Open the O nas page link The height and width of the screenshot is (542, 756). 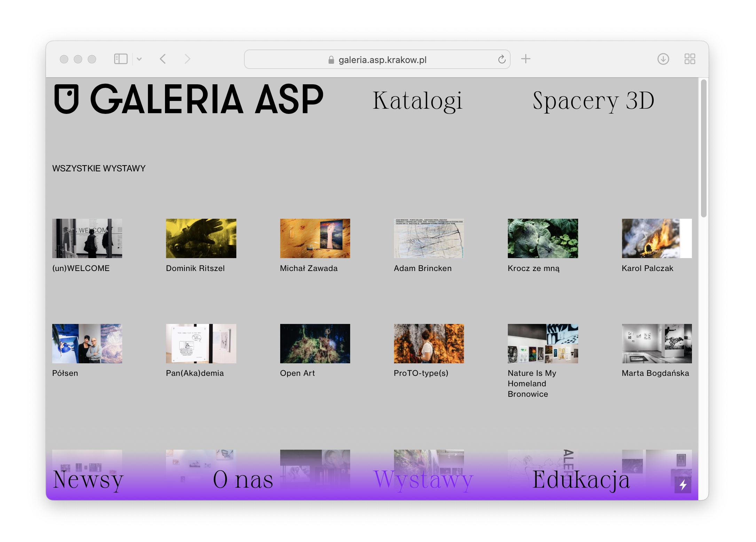[x=243, y=479]
